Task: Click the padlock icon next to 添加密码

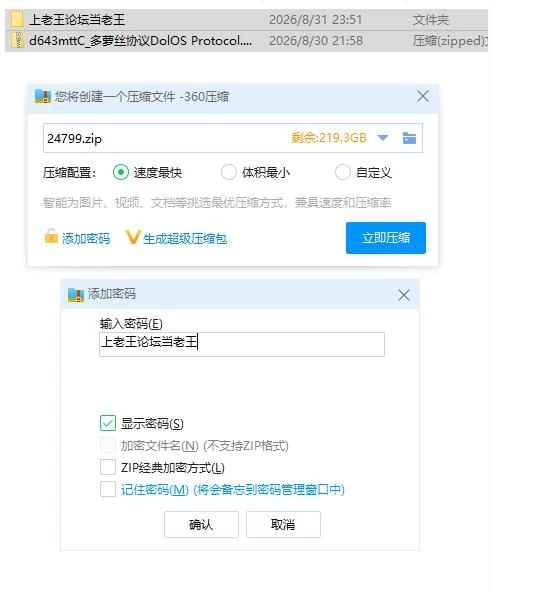Action: coord(51,236)
